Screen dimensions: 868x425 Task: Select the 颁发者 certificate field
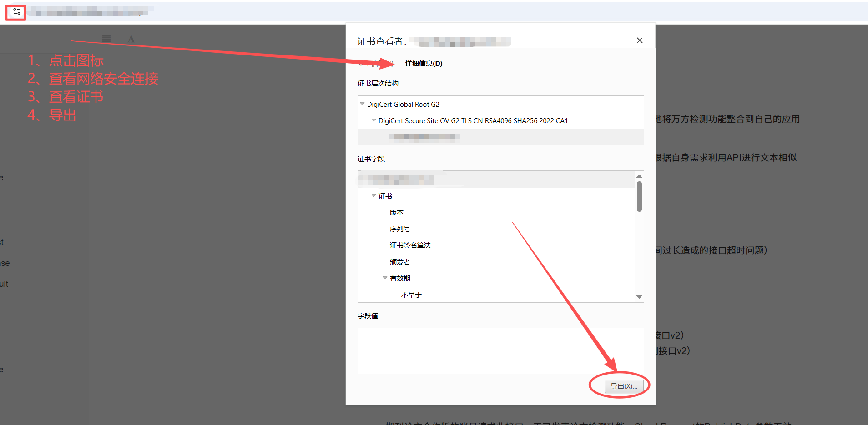pos(400,261)
